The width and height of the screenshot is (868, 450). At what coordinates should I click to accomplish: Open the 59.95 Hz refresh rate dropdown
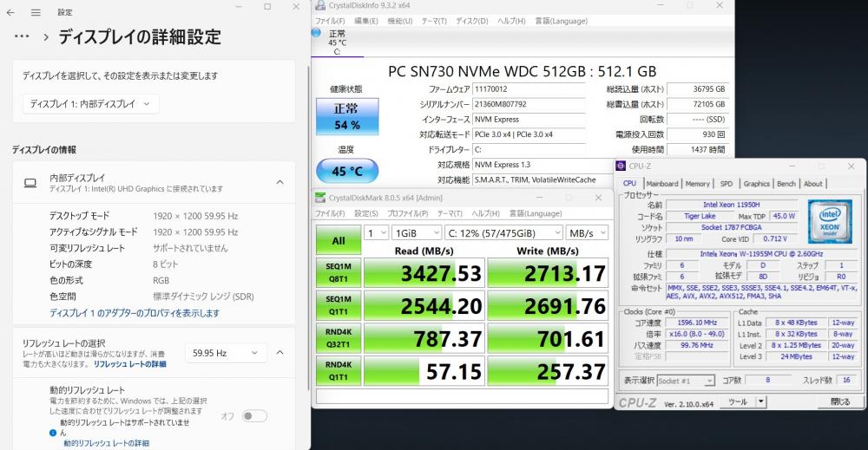pyautogui.click(x=226, y=353)
